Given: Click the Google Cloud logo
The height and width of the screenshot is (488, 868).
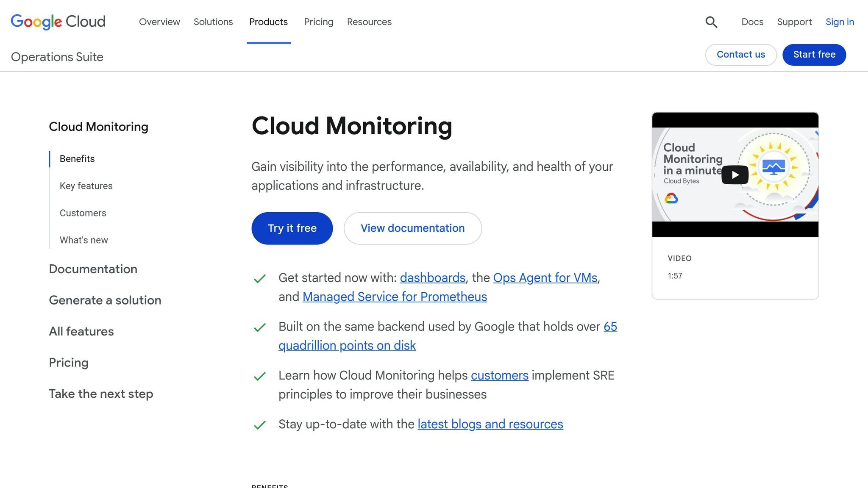Looking at the screenshot, I should click(58, 22).
